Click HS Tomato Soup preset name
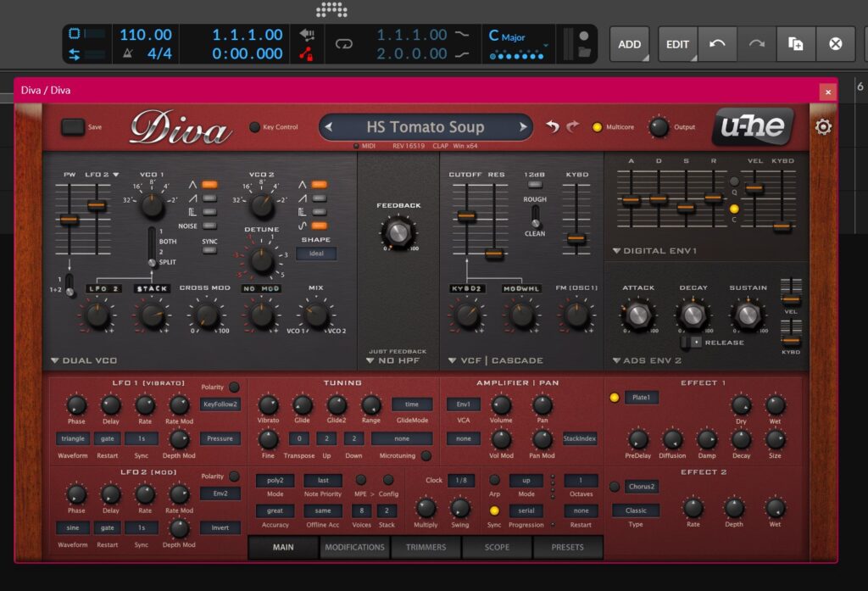The image size is (868, 591). [x=426, y=127]
